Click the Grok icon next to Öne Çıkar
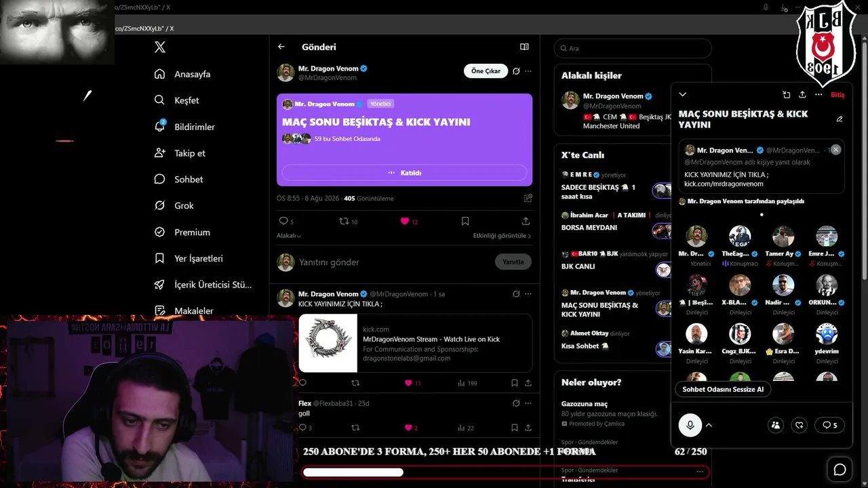 pos(516,71)
